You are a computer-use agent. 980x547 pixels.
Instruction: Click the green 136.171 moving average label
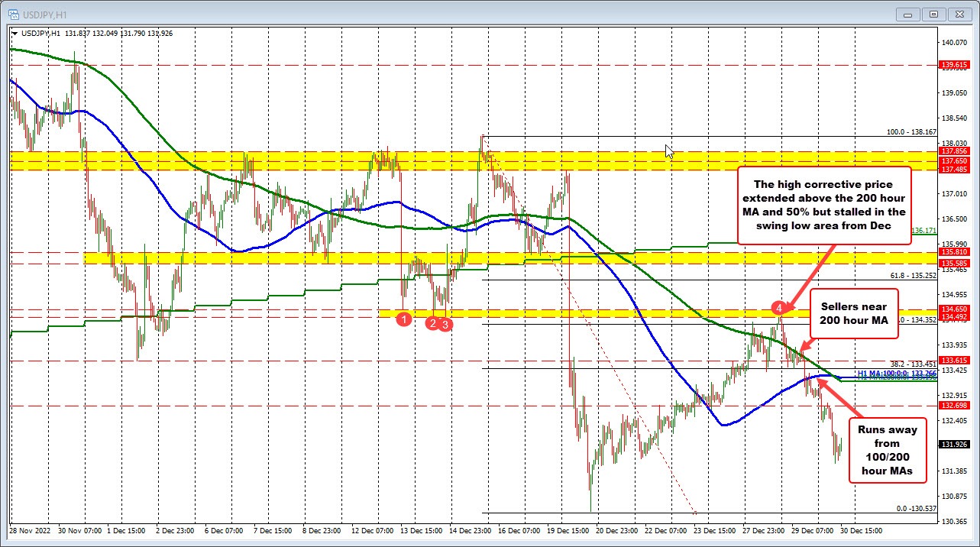coord(924,231)
